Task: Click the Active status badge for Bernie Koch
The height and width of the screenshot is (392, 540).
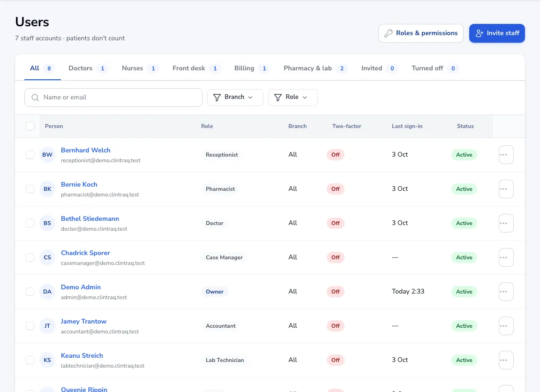Action: tap(464, 189)
